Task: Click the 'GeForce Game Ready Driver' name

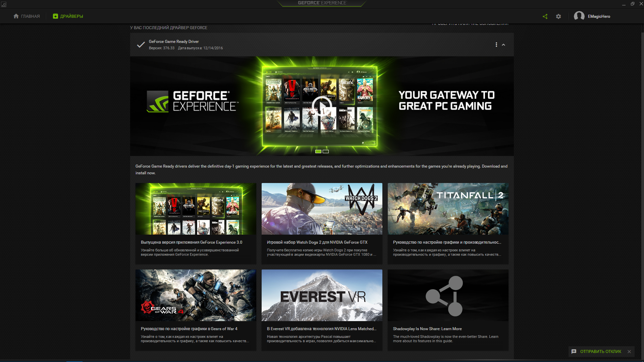Action: pyautogui.click(x=174, y=42)
